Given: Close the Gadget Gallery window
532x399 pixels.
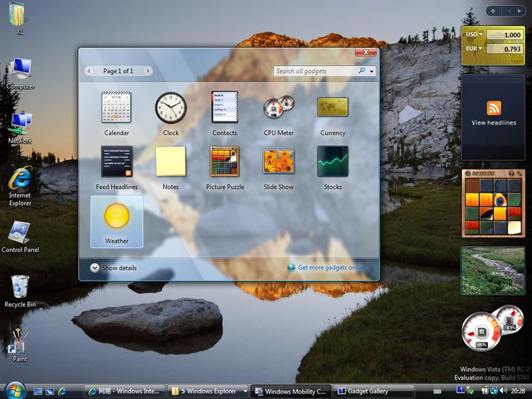Looking at the screenshot, I should [366, 52].
